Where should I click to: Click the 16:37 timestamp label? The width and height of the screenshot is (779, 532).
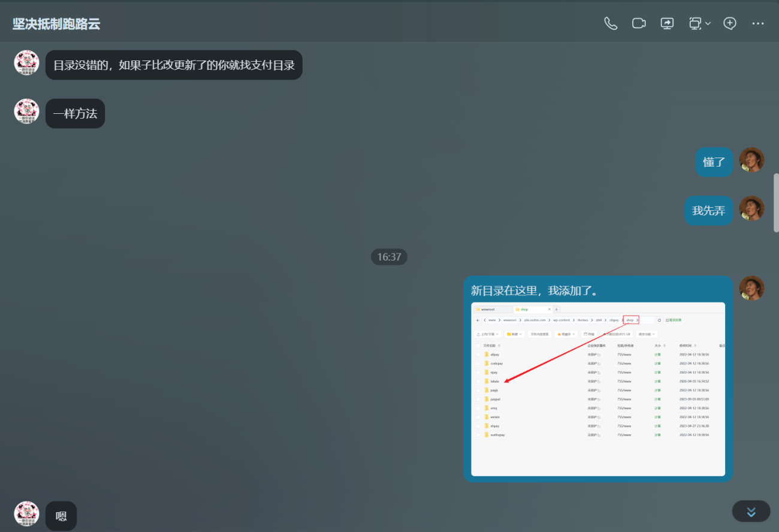coord(389,257)
